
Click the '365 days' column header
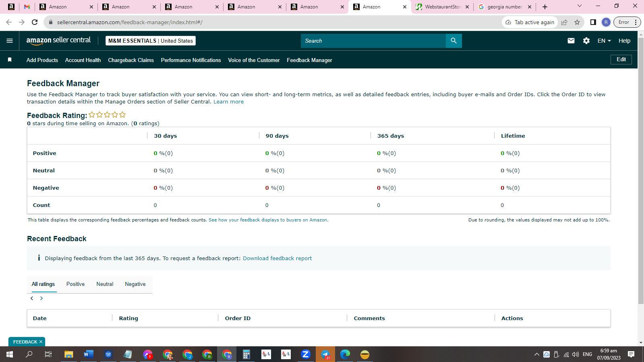point(391,136)
